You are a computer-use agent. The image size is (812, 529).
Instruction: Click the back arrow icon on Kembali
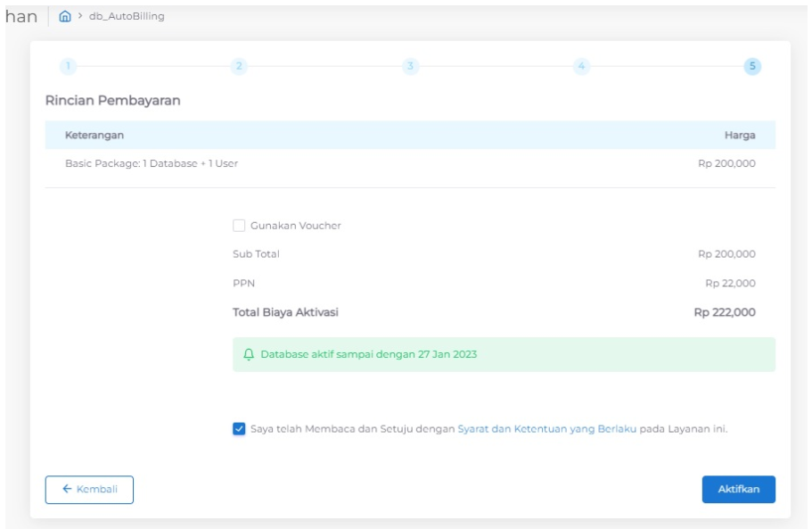point(67,489)
